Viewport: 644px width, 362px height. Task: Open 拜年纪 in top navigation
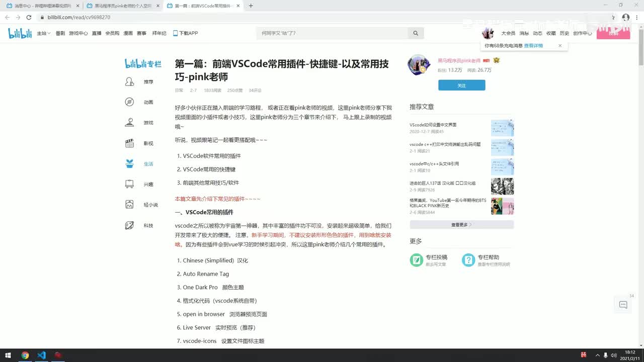click(159, 33)
